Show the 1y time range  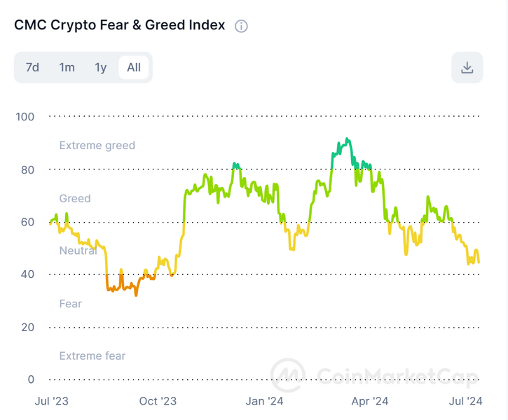point(101,68)
